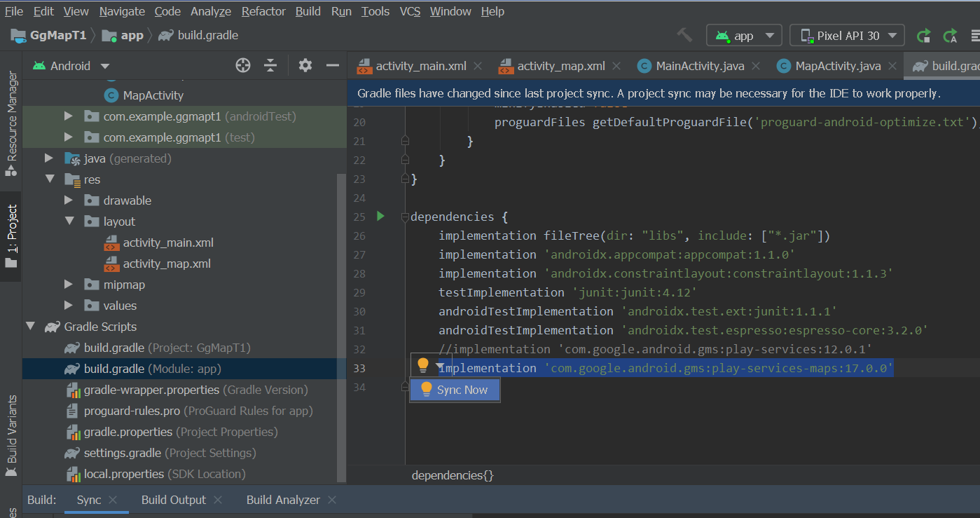
Task: Open the Build menu
Action: pyautogui.click(x=308, y=11)
